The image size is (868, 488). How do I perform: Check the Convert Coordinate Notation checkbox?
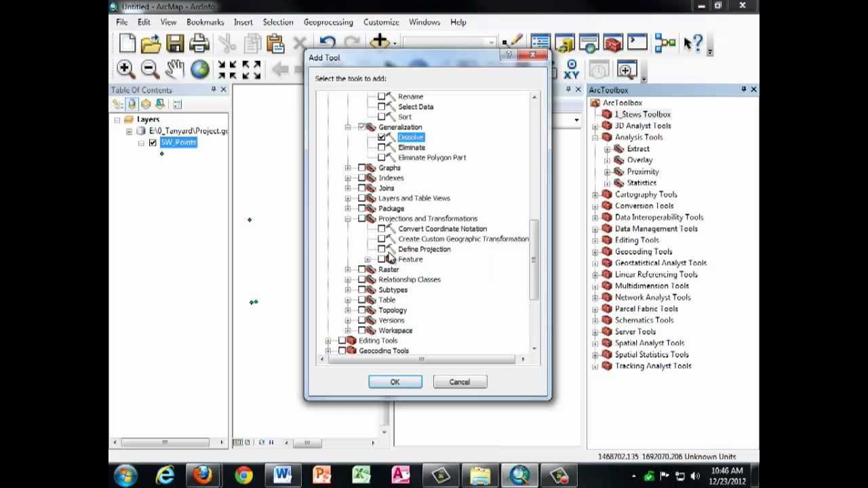(x=381, y=228)
